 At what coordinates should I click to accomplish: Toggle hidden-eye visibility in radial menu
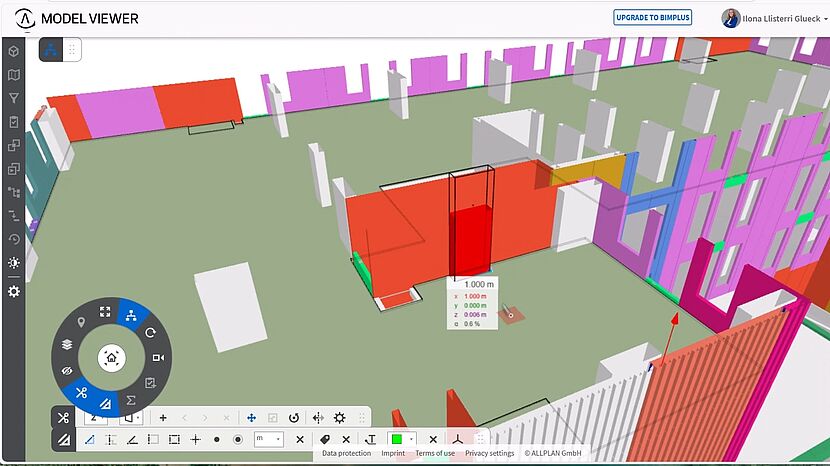pyautogui.click(x=67, y=371)
